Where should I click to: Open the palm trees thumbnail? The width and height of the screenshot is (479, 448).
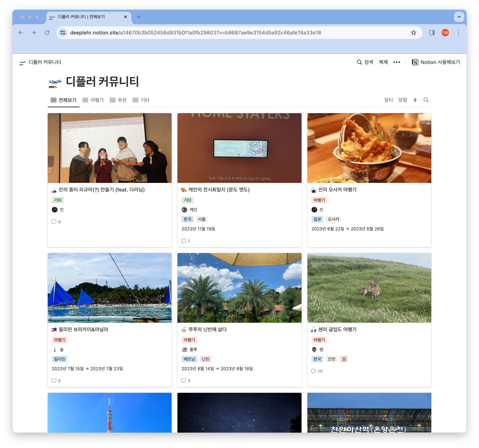click(x=239, y=288)
